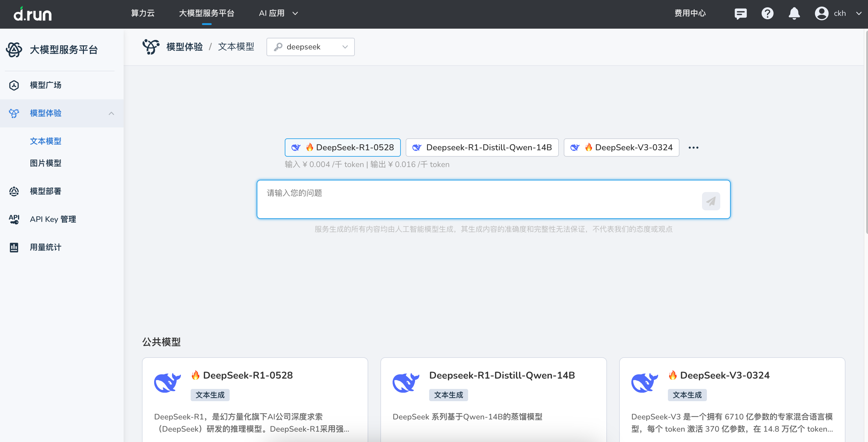Click the d.run logo
Viewport: 868px width, 442px height.
(33, 14)
